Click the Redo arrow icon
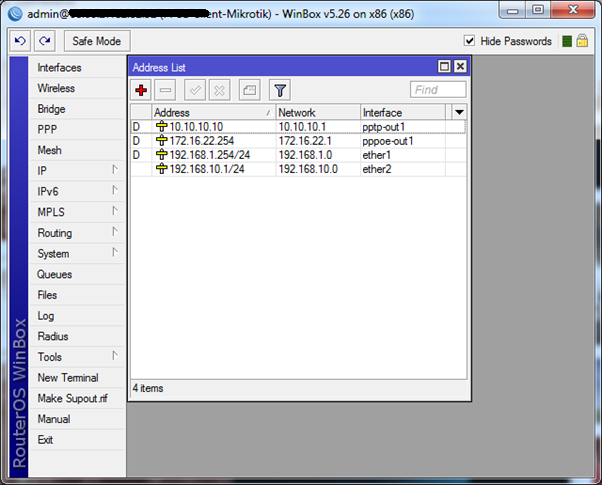Image resolution: width=602 pixels, height=485 pixels. click(x=45, y=41)
